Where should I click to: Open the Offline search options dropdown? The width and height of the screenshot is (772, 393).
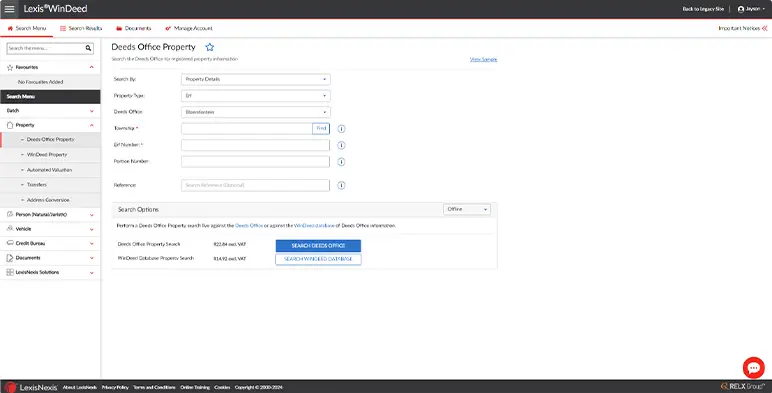click(467, 209)
